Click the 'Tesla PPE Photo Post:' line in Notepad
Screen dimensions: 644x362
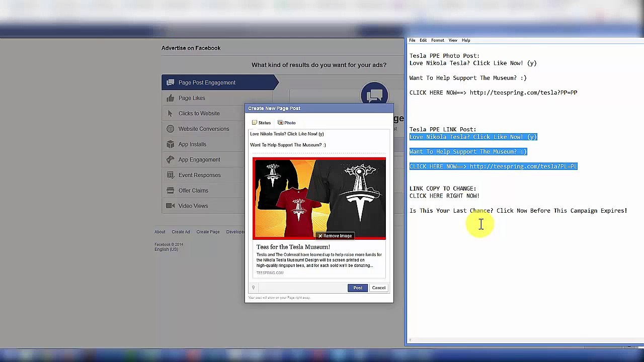coord(444,56)
